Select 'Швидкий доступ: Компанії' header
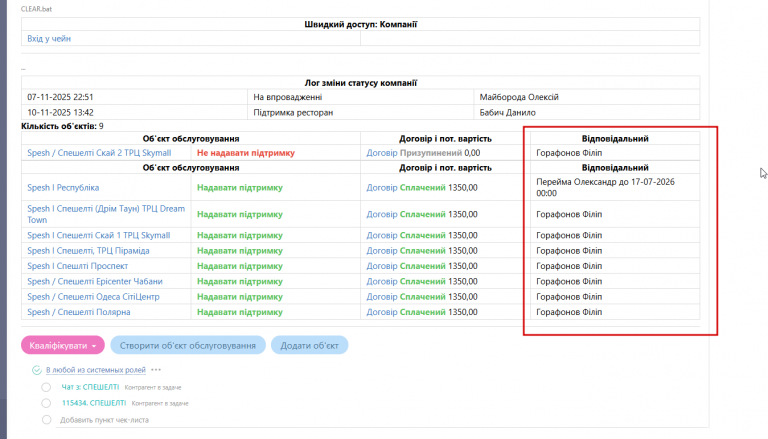 click(360, 24)
